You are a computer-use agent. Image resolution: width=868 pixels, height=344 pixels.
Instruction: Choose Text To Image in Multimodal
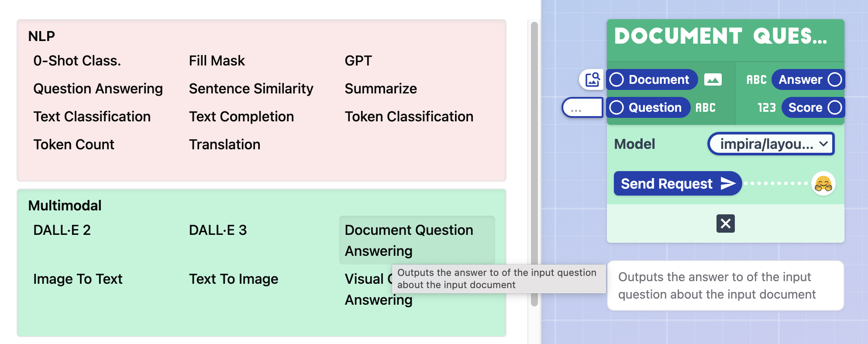point(233,279)
